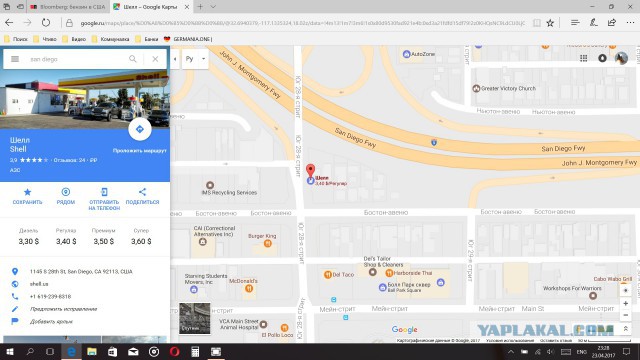Open GERMANIA.ONE bookmark
The width and height of the screenshot is (640, 360).
[x=188, y=39]
